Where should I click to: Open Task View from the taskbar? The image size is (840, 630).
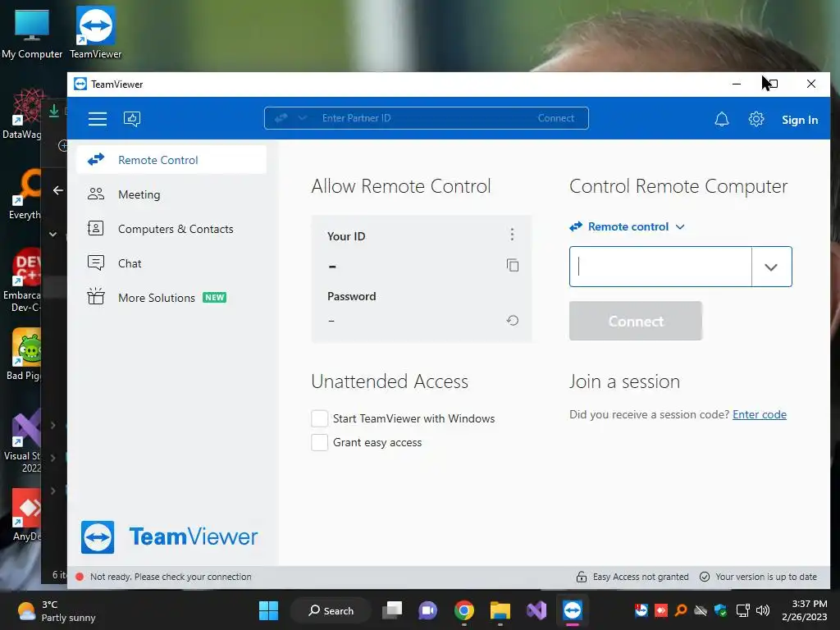click(392, 610)
